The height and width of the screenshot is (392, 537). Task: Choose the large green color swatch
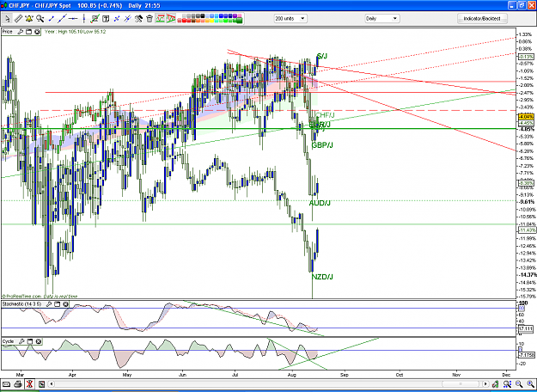pos(239,21)
